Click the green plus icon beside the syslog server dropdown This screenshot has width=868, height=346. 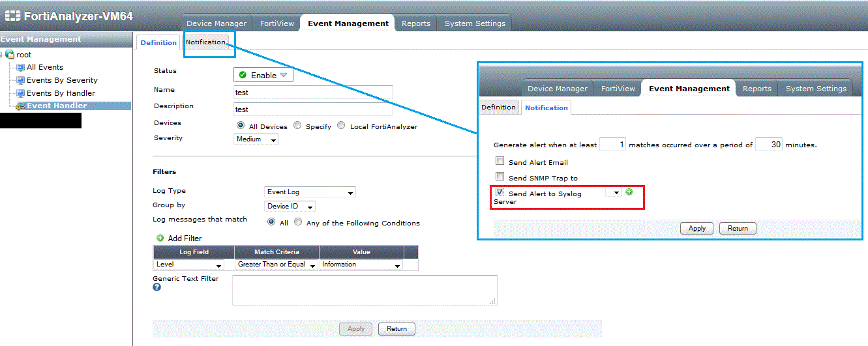[629, 192]
